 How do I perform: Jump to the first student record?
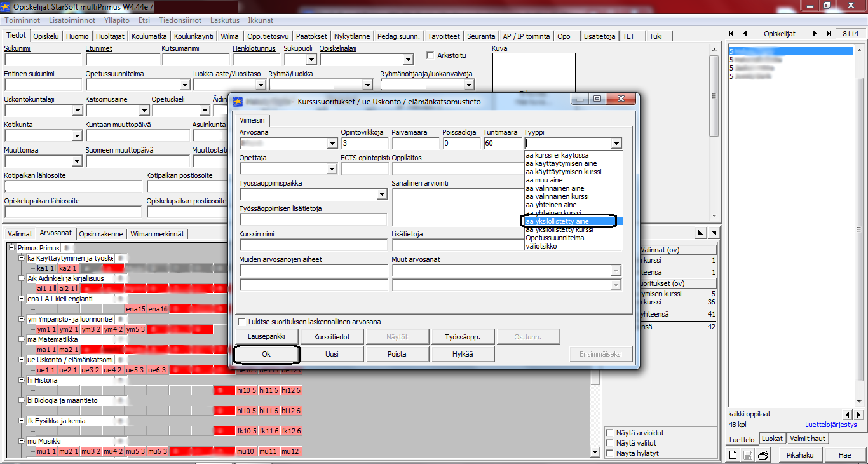point(732,34)
